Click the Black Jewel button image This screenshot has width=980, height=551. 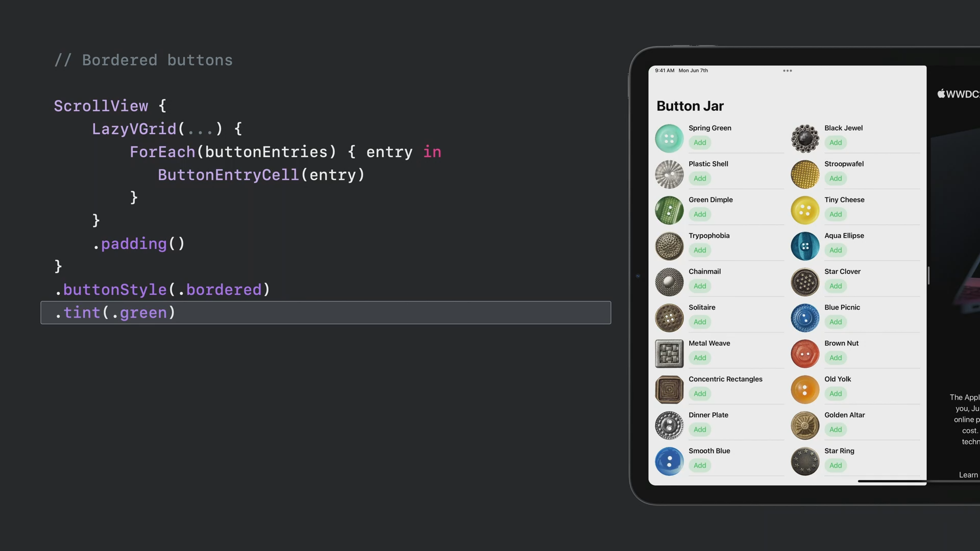805,138
